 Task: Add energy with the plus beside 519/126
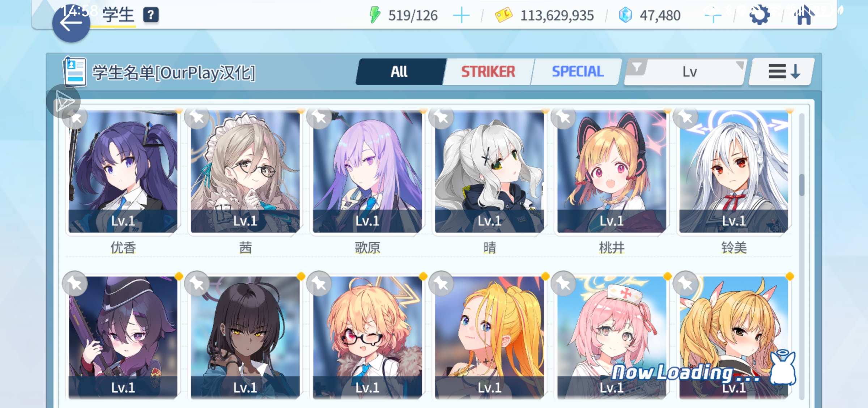461,16
